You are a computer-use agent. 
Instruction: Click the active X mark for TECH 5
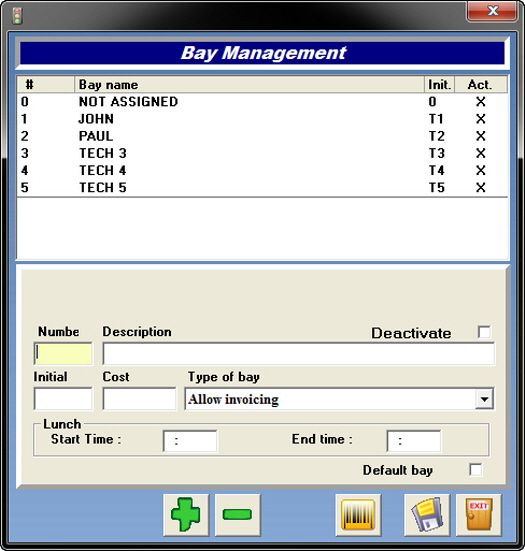pos(481,187)
